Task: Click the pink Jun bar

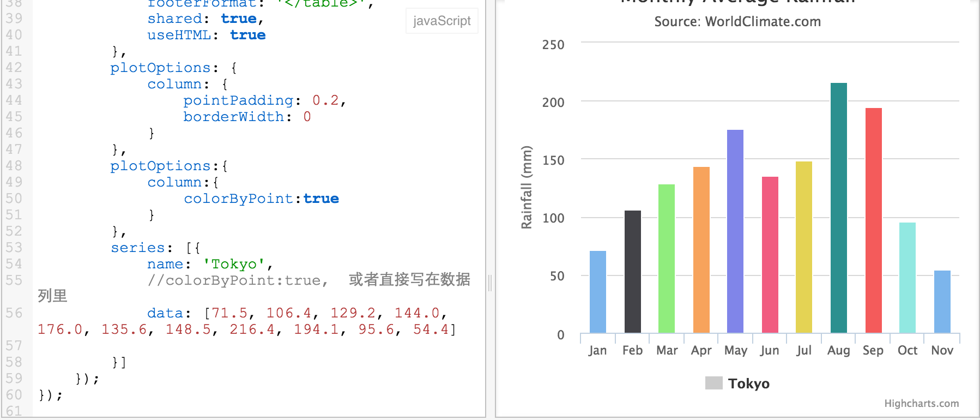Action: point(770,255)
